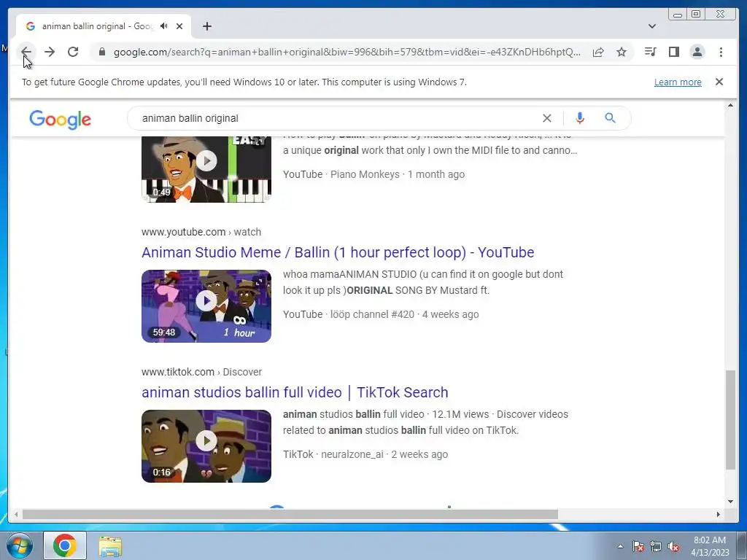Go forward with the forward arrow
The image size is (747, 560).
click(50, 52)
